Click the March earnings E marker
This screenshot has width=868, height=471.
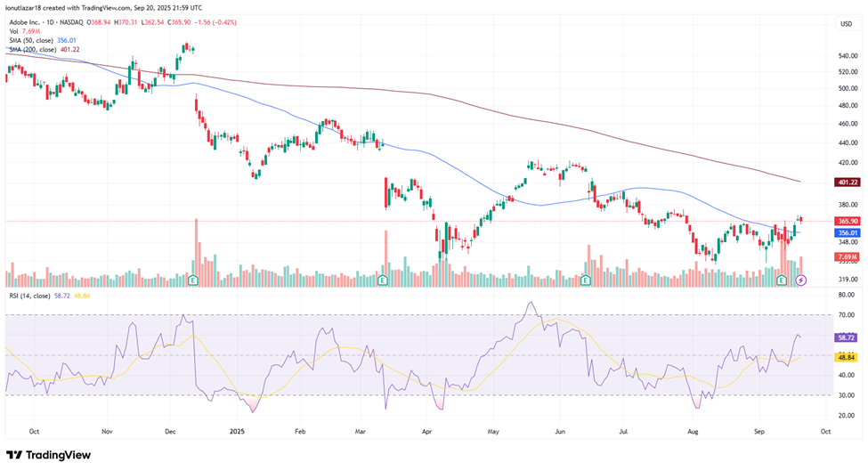click(382, 280)
